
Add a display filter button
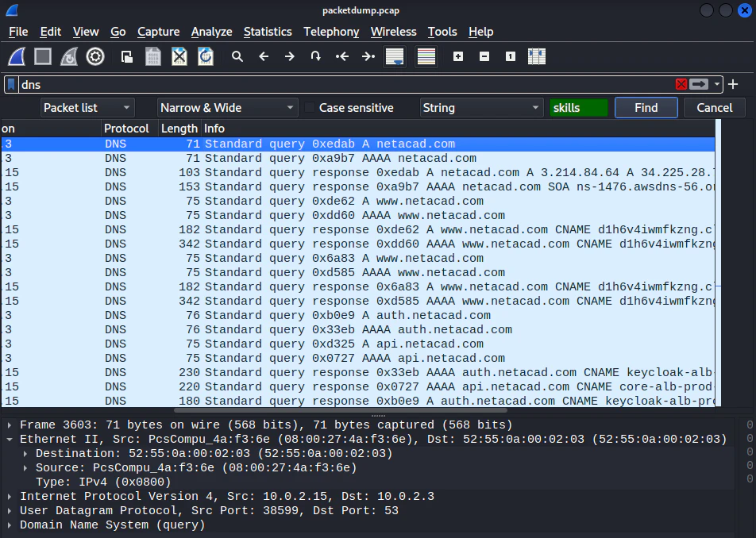(733, 85)
